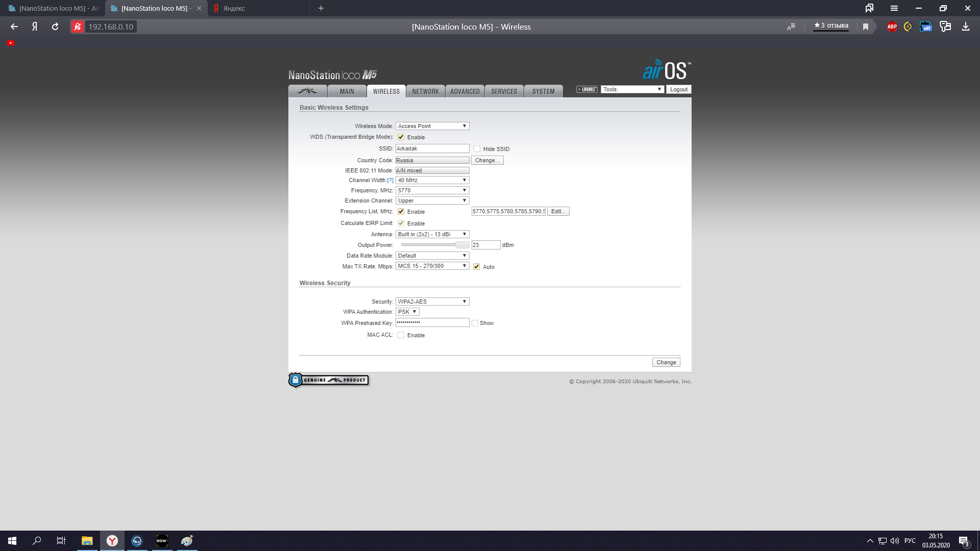980x551 pixels.
Task: Open the Tools dropdown
Action: point(632,89)
